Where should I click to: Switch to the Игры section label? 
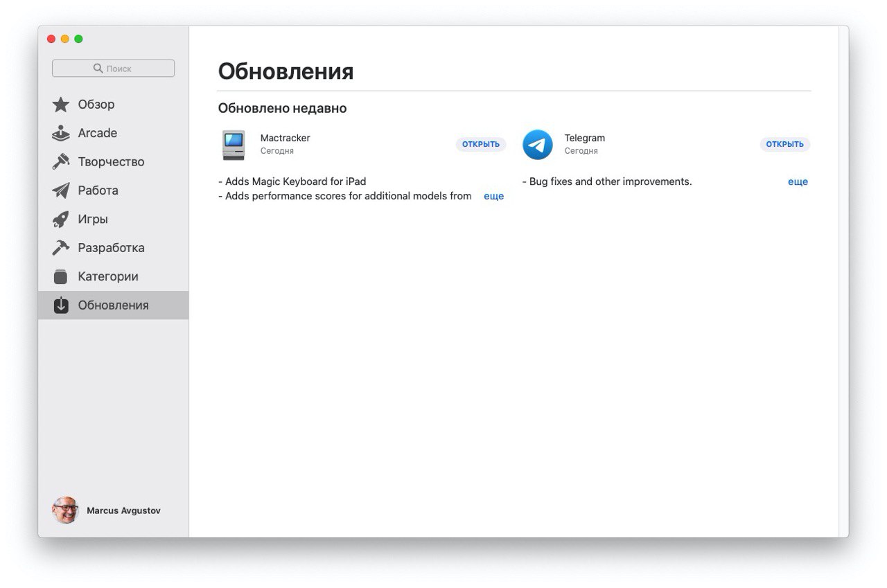coord(93,220)
